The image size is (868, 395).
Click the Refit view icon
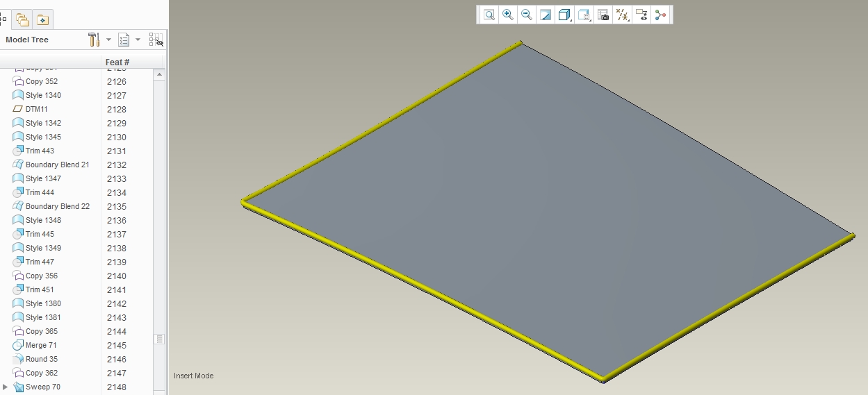(489, 15)
